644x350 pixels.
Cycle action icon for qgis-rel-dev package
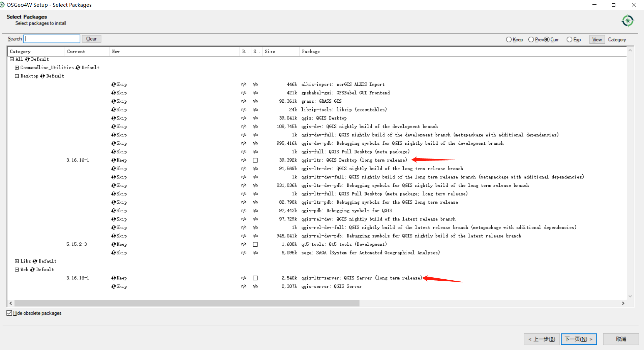coord(114,219)
